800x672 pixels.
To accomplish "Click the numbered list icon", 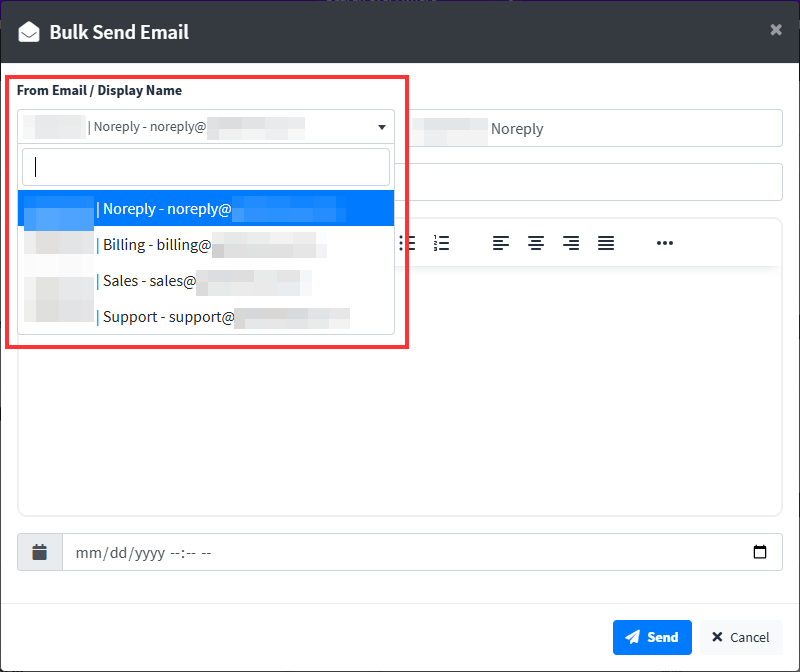I will [441, 243].
